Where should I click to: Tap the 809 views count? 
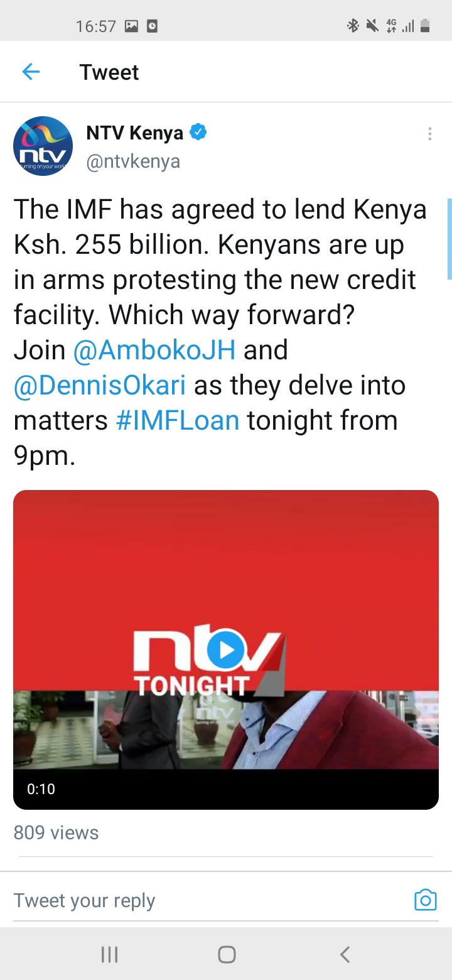(x=56, y=833)
